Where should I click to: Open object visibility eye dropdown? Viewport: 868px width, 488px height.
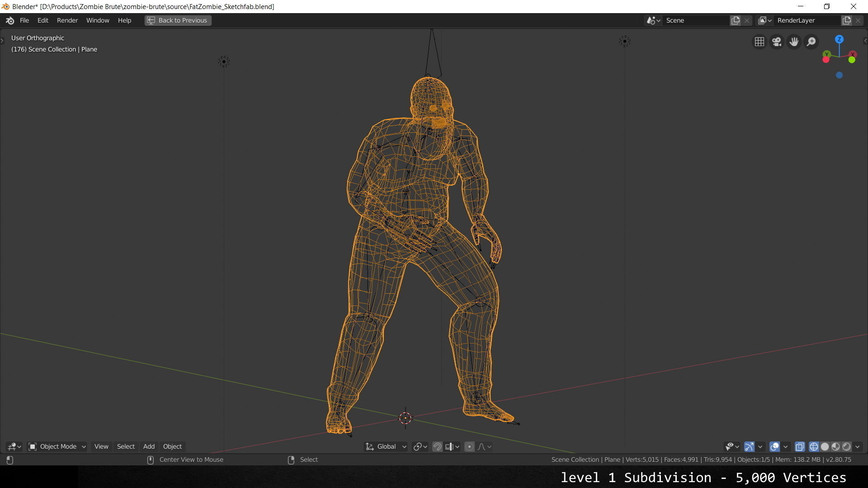[732, 447]
